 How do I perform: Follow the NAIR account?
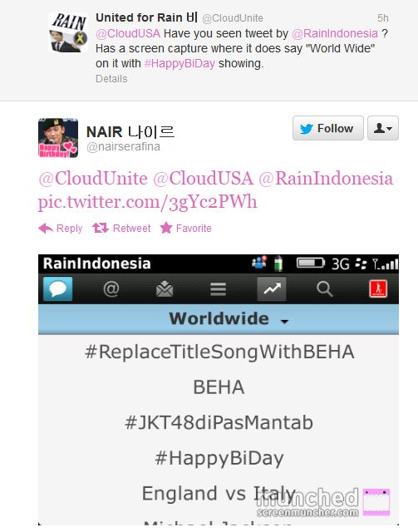[x=328, y=128]
